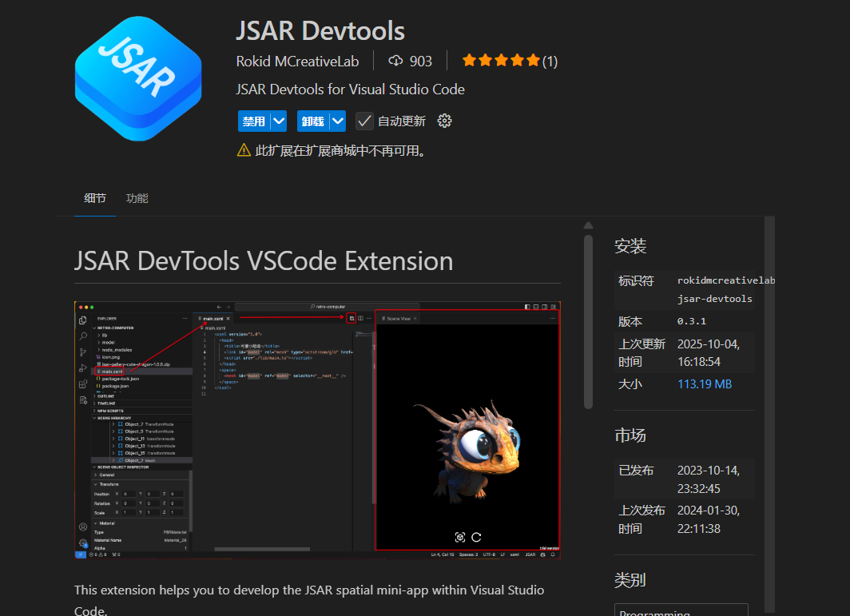Viewport: 850px width, 616px height.
Task: Click the JSAR Devtools title
Action: 320,30
